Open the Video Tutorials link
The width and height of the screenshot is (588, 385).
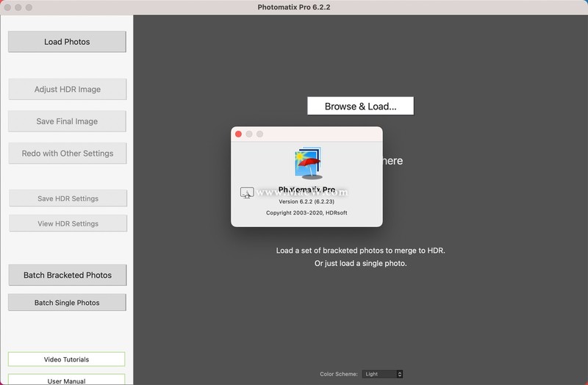click(66, 359)
